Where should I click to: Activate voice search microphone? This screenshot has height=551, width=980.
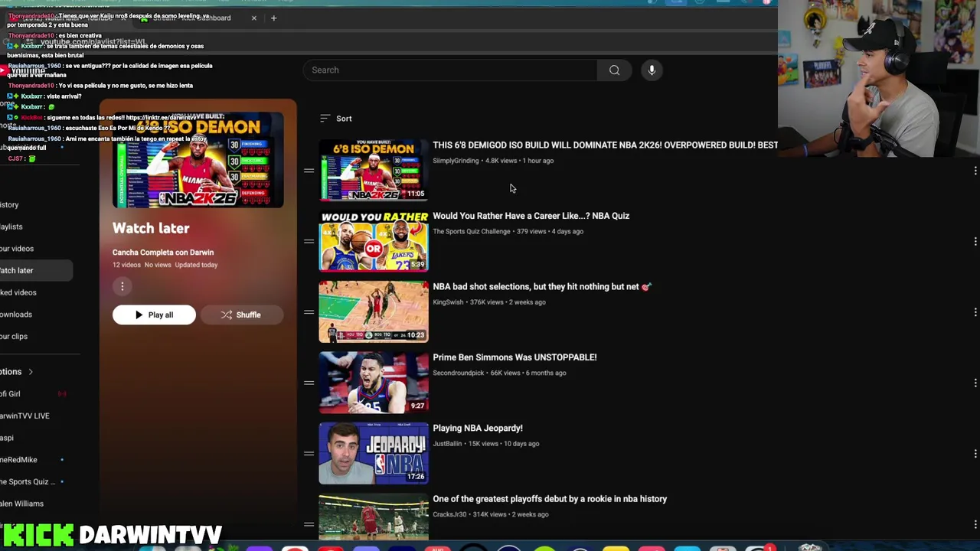[652, 70]
